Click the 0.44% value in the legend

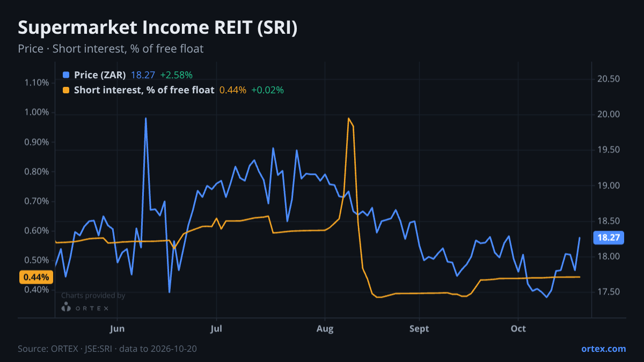pyautogui.click(x=233, y=90)
